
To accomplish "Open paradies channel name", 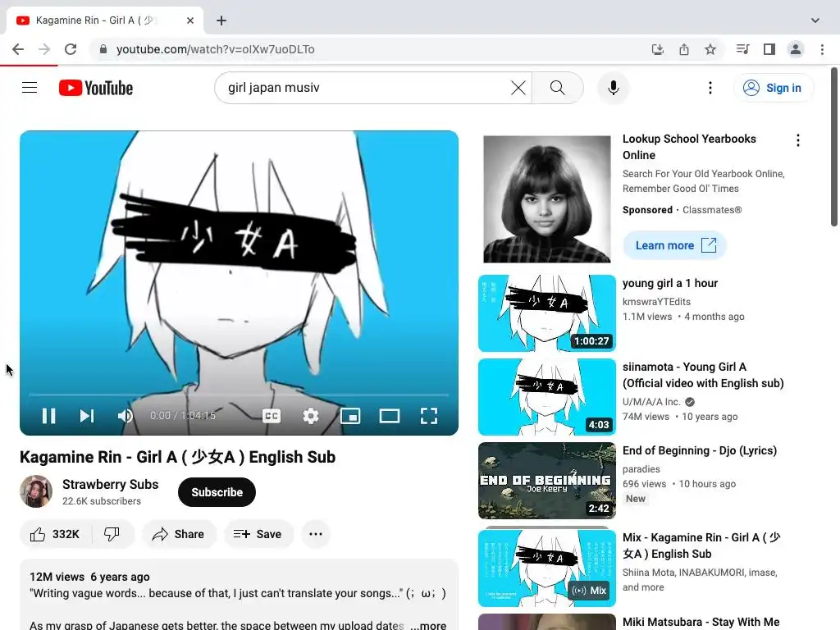I will pyautogui.click(x=641, y=468).
